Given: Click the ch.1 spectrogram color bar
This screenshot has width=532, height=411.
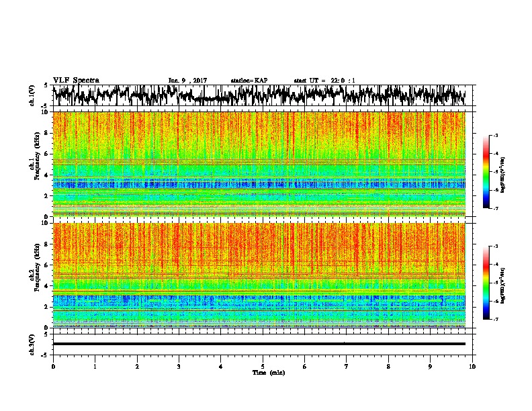Looking at the screenshot, I should pos(486,172).
